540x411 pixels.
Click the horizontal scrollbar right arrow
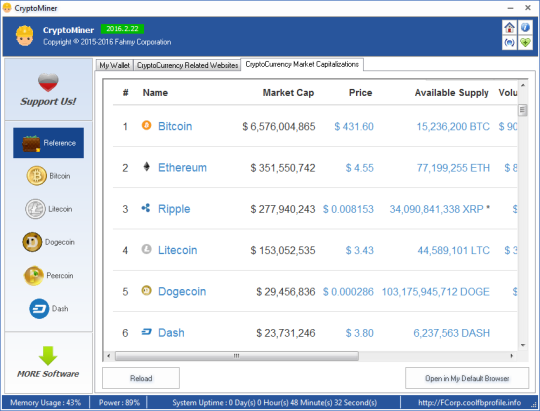click(x=511, y=356)
